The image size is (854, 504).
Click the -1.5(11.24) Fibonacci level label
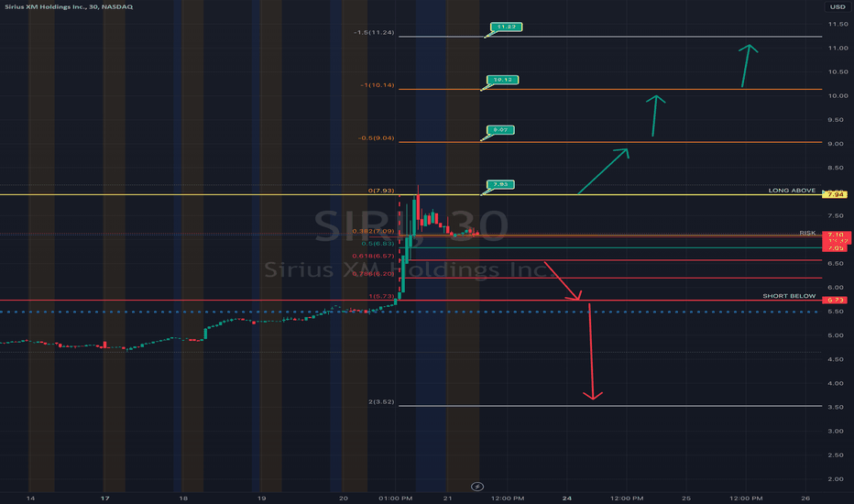(x=374, y=33)
